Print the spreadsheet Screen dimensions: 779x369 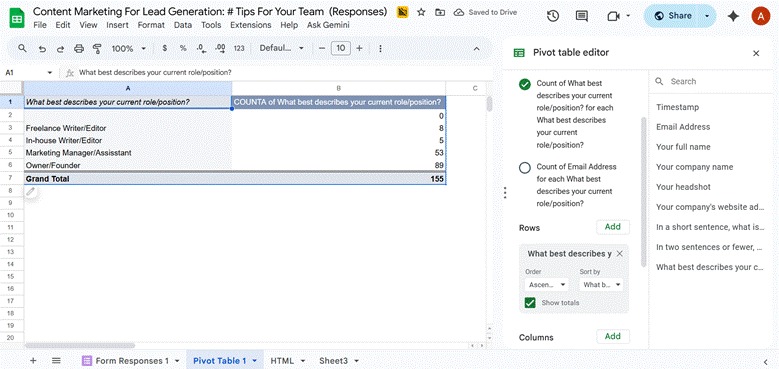78,49
